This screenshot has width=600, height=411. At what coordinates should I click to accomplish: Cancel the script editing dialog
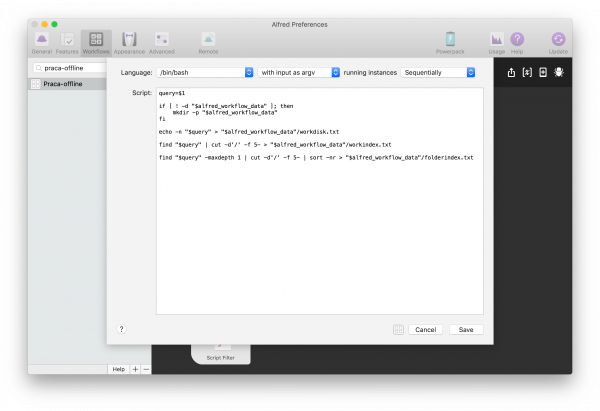[x=426, y=329]
